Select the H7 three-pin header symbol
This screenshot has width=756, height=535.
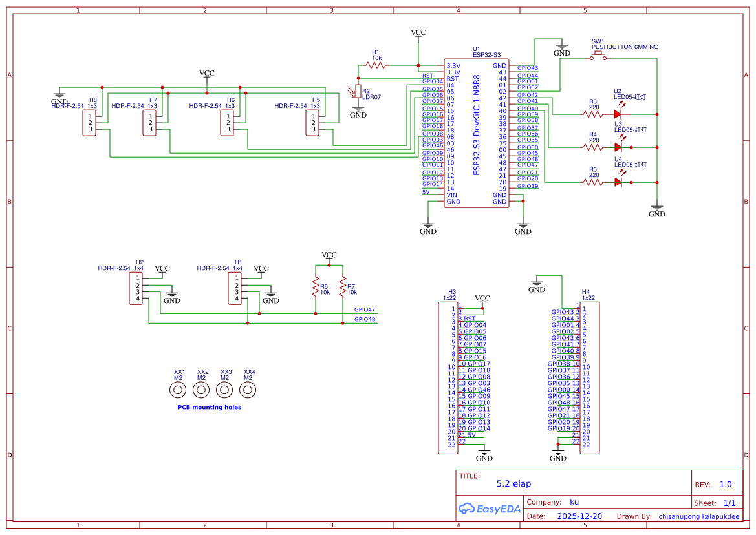[149, 123]
